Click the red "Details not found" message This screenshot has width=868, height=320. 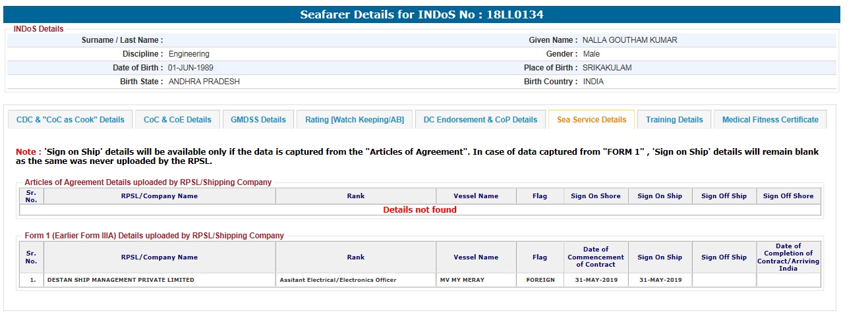pos(420,210)
